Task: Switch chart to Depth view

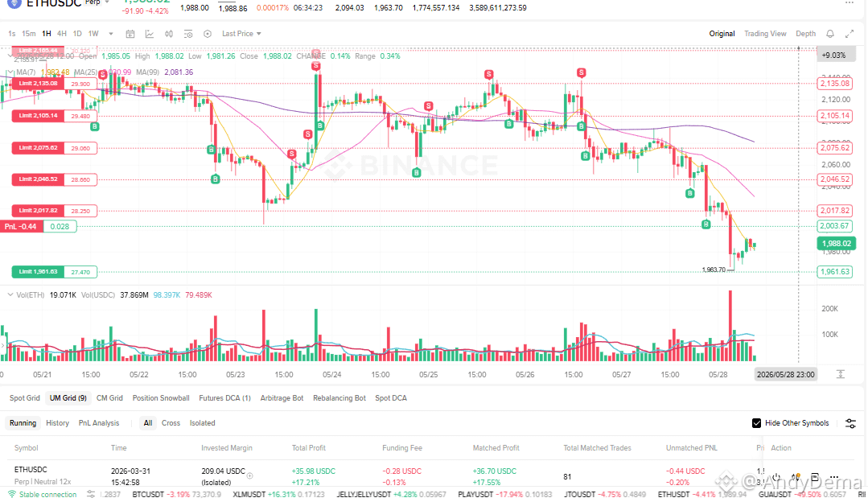Action: point(805,34)
